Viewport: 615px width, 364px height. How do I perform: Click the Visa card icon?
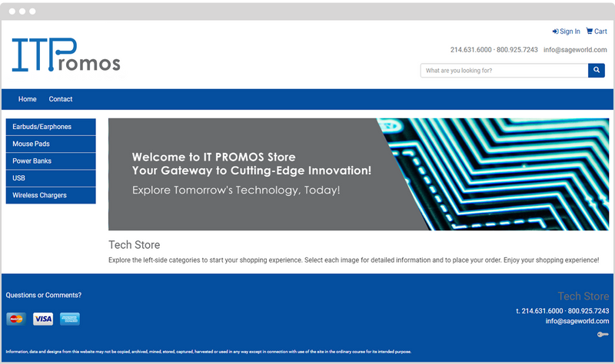click(43, 319)
